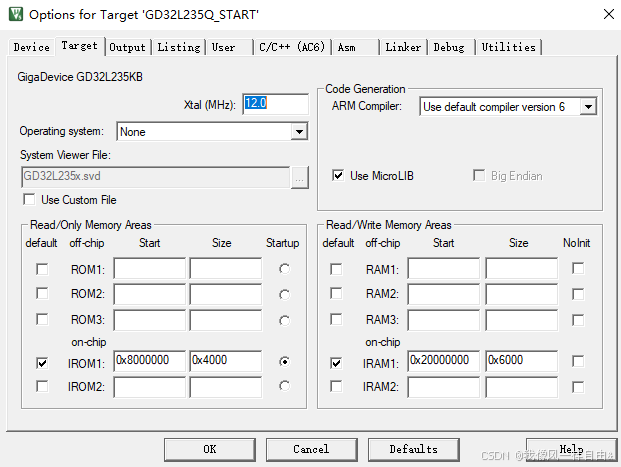Toggle the Use MicroLIB checkbox
Viewport: 621px width, 467px height.
[x=338, y=175]
